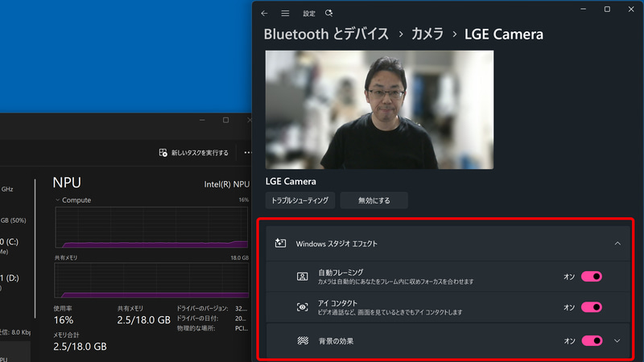Turn off the アイ コンタクト toggle
The width and height of the screenshot is (644, 362).
click(x=592, y=307)
